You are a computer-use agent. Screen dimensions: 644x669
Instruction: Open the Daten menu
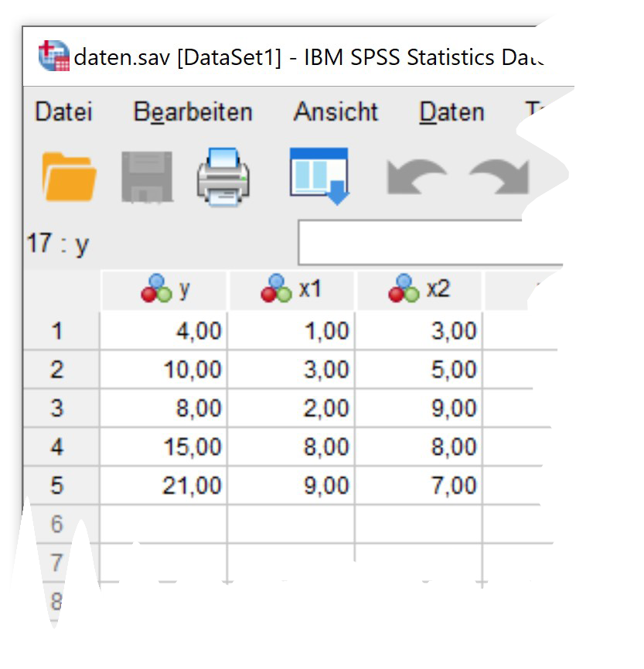[451, 112]
